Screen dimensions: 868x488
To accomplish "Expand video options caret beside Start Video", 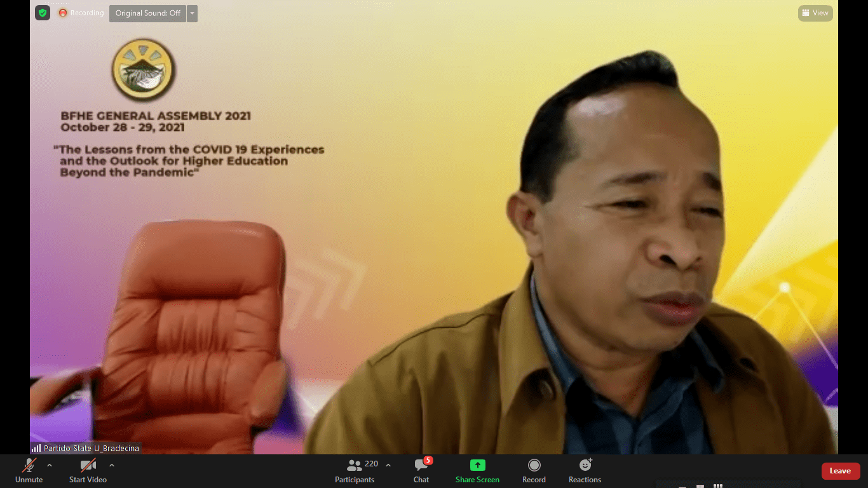I will pyautogui.click(x=112, y=465).
